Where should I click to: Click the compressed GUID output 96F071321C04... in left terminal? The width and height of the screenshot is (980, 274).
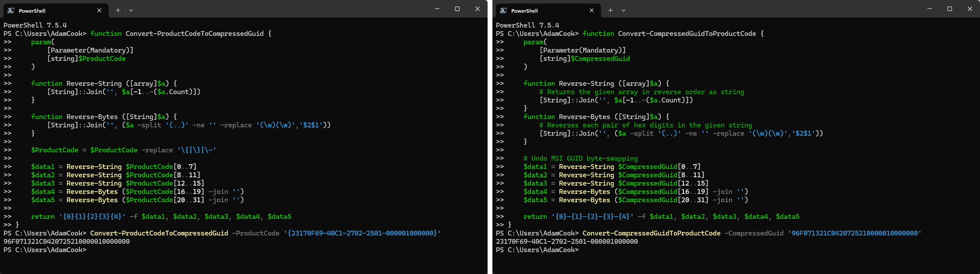pos(67,242)
